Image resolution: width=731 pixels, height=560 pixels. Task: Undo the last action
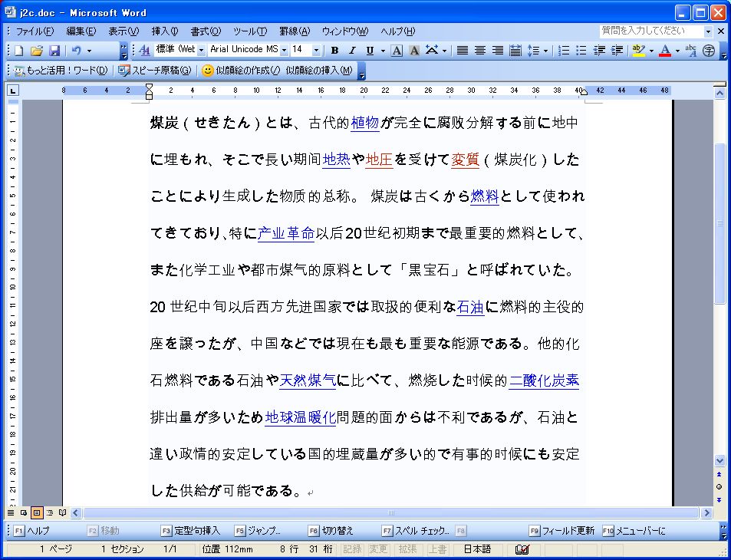[77, 51]
